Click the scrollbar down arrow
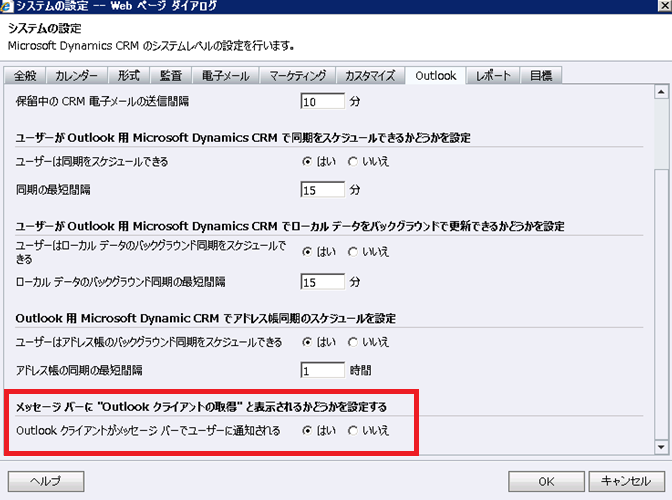672x500 pixels. click(661, 447)
